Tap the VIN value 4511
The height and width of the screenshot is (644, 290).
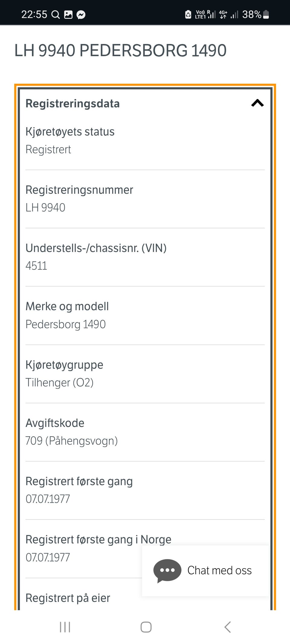36,266
